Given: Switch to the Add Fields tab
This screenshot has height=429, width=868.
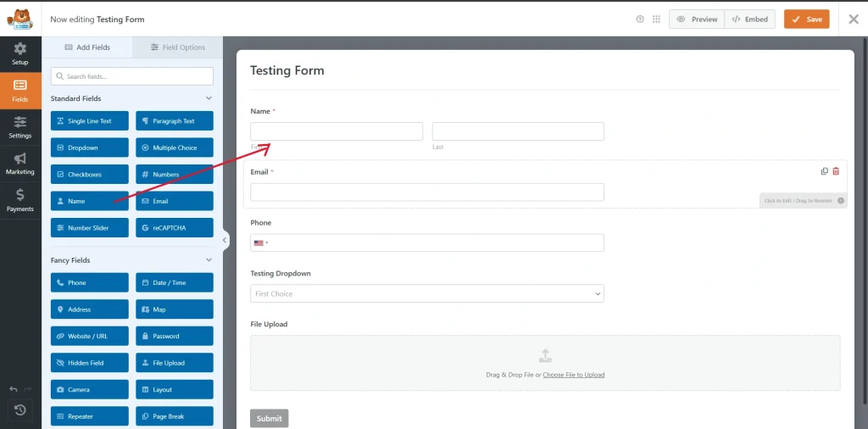Looking at the screenshot, I should click(87, 47).
